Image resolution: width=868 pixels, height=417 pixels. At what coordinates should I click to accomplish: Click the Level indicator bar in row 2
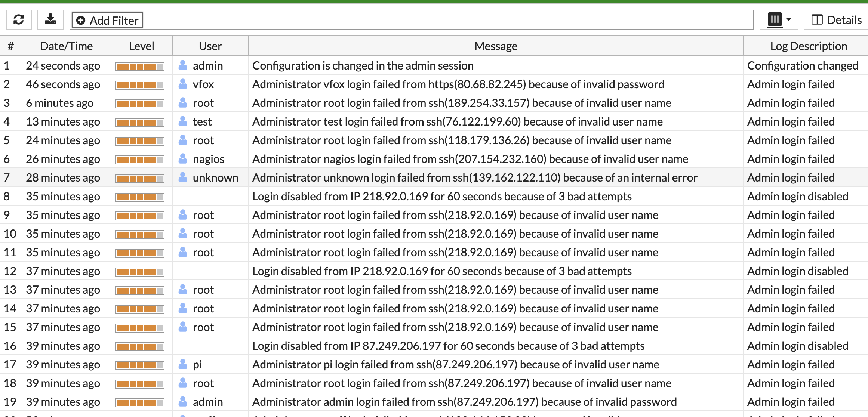139,84
